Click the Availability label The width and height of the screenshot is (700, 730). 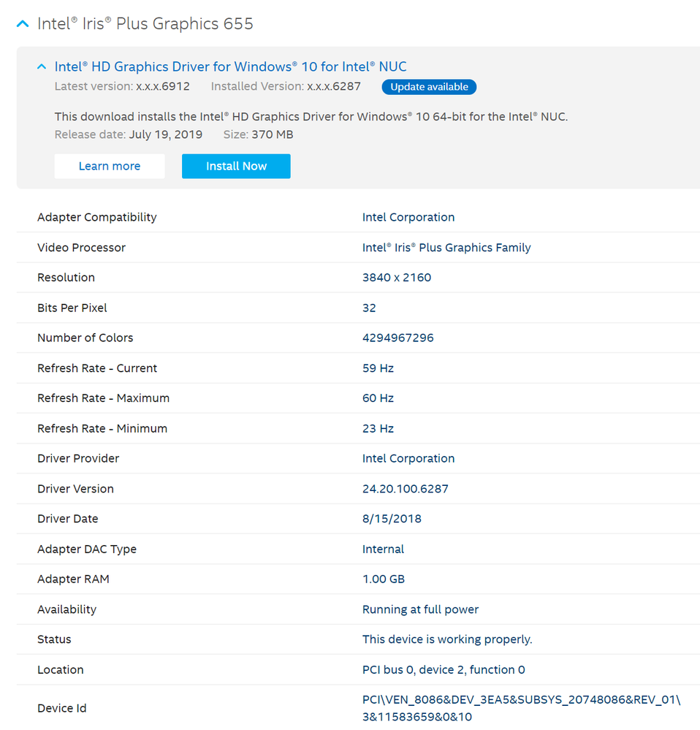tap(66, 609)
